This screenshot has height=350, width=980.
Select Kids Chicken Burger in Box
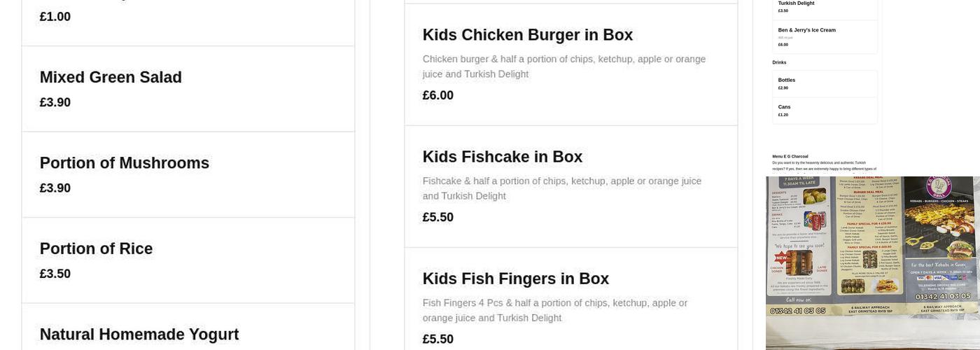pyautogui.click(x=527, y=35)
